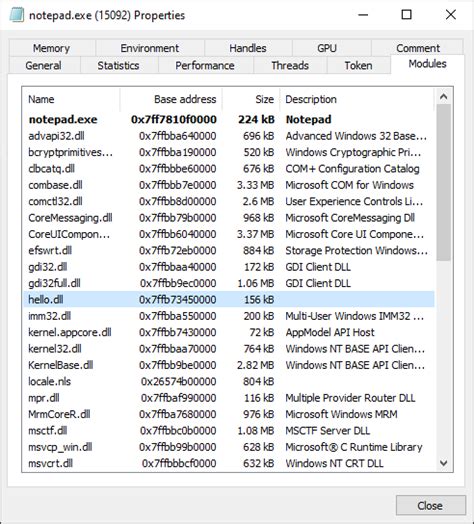
Task: Open the Token tab
Action: [x=358, y=65]
